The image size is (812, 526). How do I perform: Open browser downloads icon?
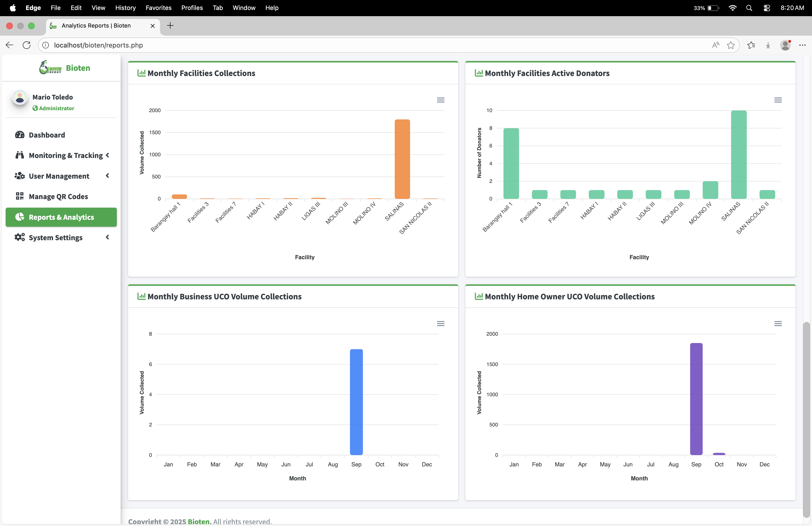pos(768,45)
